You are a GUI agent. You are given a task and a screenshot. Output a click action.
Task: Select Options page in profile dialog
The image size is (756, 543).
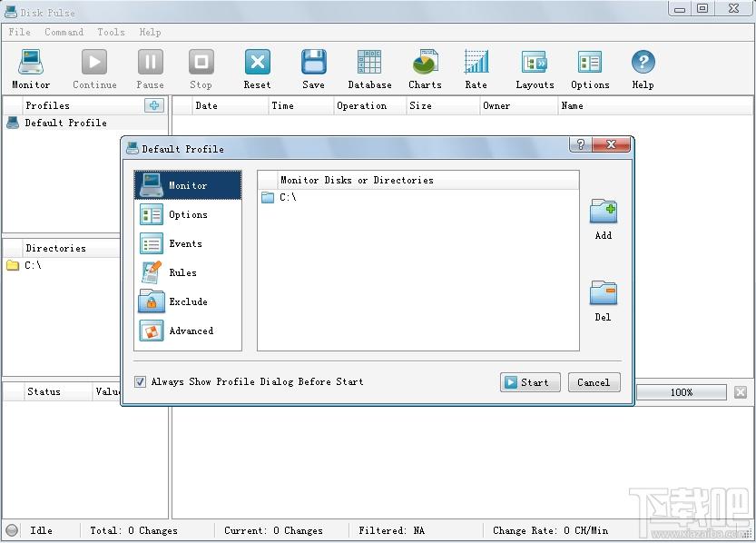tap(188, 214)
